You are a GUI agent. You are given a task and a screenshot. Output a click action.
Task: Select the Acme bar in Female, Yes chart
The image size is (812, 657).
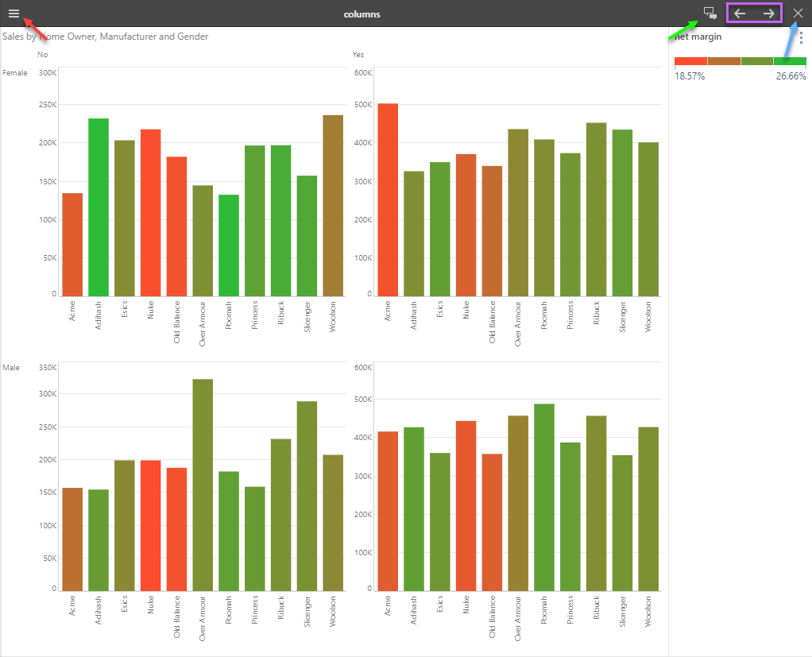pos(388,199)
